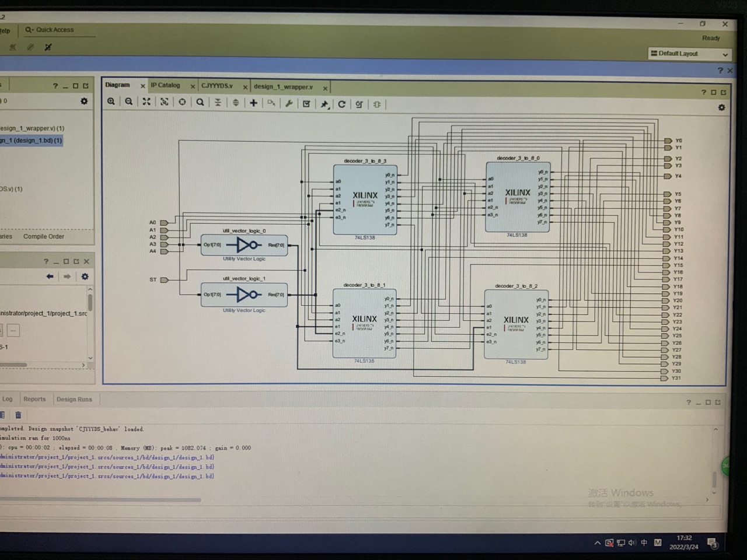Select design_1_wrapper.v row in Sources
Image resolution: width=747 pixels, height=560 pixels.
tap(32, 128)
